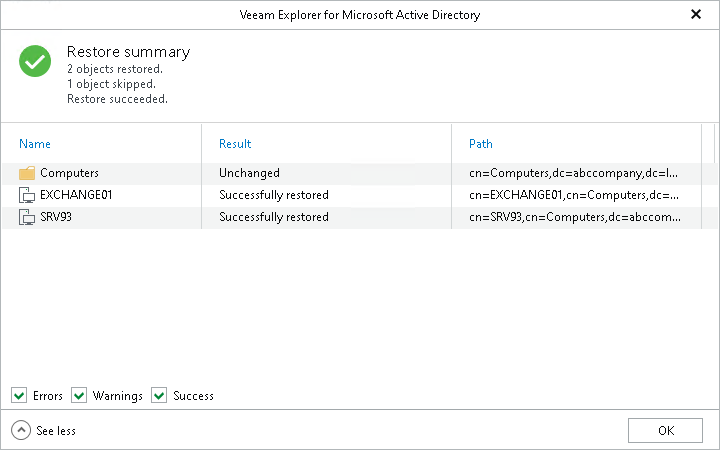Click the Computers folder icon
This screenshot has width=720, height=450.
(27, 173)
